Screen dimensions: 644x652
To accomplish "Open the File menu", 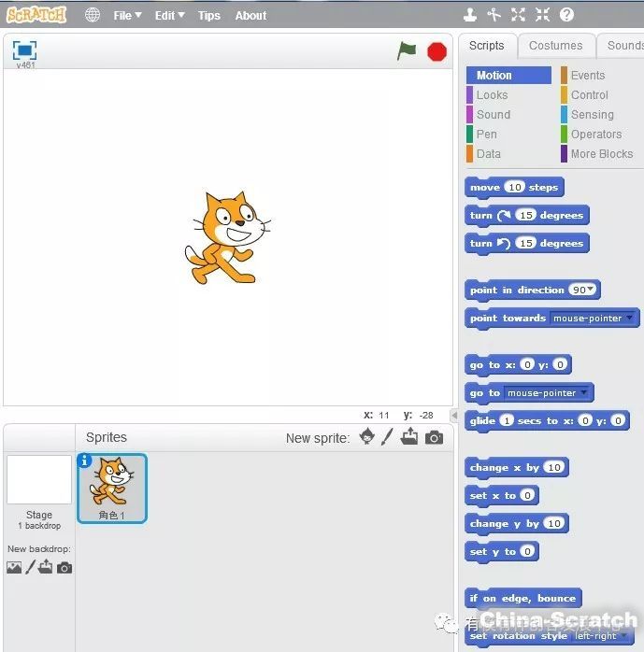I will (x=127, y=16).
